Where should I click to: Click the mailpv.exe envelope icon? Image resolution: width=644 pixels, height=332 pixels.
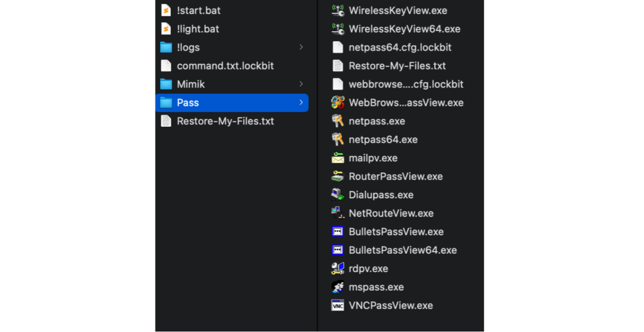coord(338,158)
